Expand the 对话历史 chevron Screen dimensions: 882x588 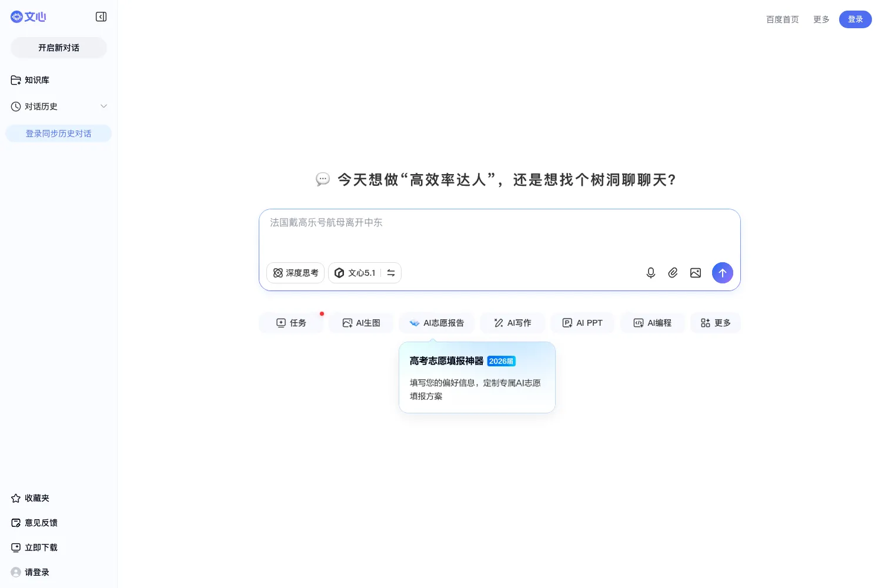(x=103, y=106)
